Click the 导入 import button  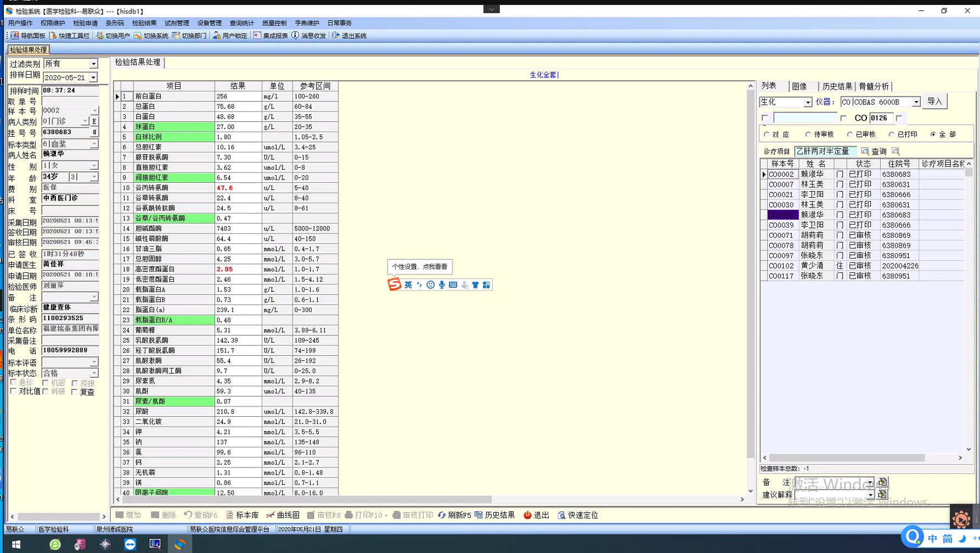(934, 102)
